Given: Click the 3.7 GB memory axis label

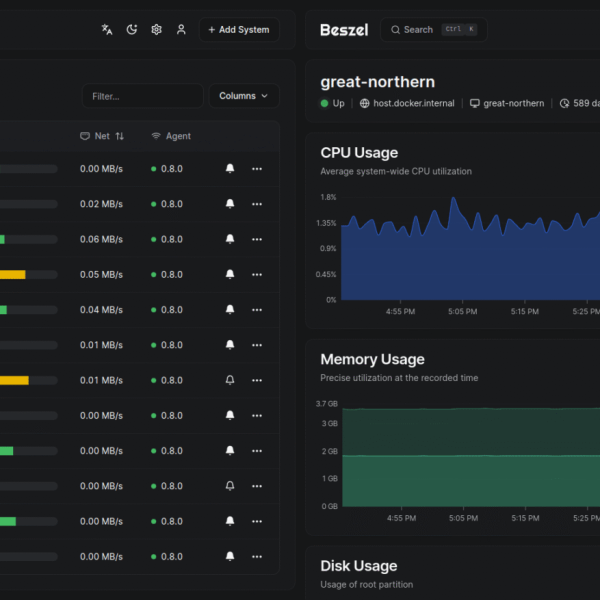Looking at the screenshot, I should pyautogui.click(x=327, y=404).
